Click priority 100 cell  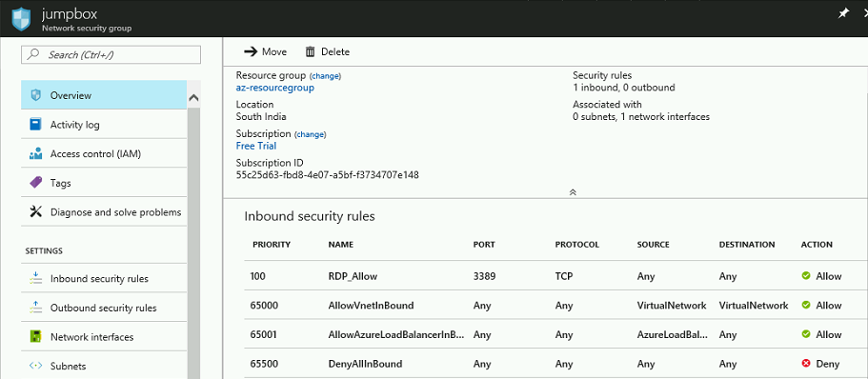pos(257,276)
